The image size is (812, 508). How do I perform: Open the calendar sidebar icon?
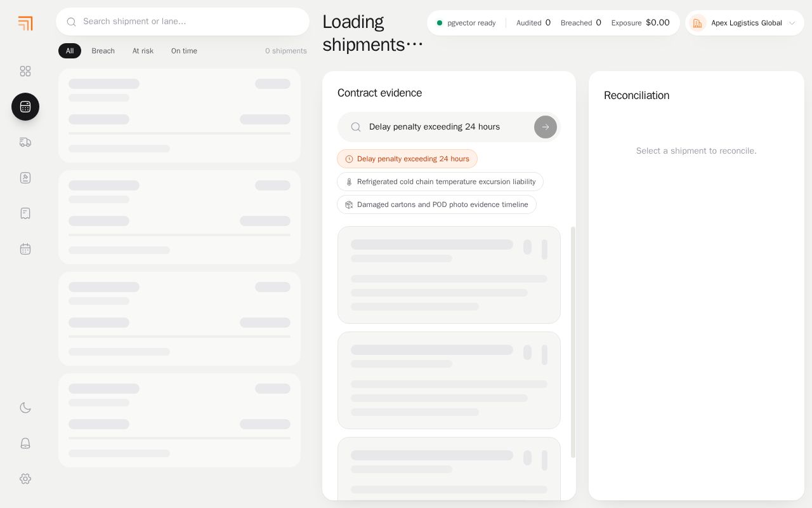coord(25,249)
